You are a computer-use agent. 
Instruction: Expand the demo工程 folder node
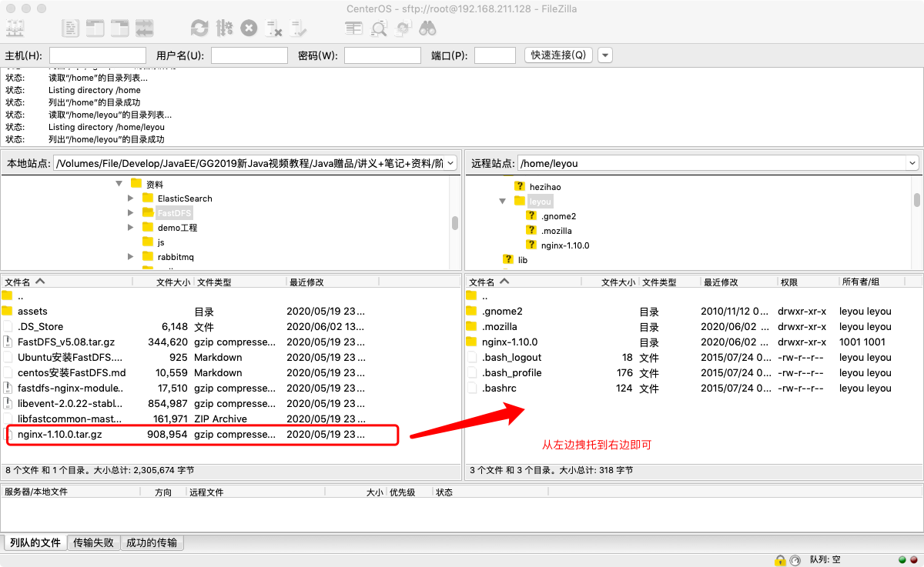tap(131, 227)
